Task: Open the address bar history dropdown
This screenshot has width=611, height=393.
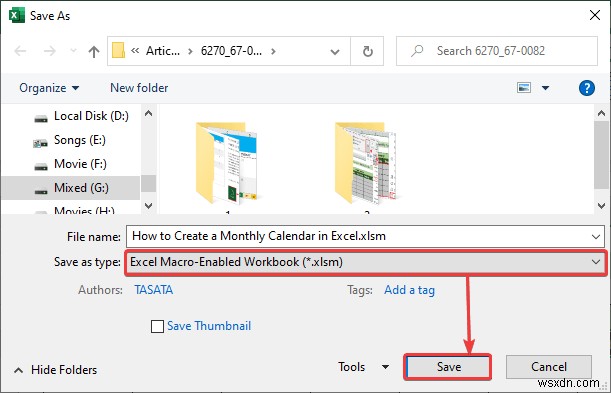Action: coord(335,51)
